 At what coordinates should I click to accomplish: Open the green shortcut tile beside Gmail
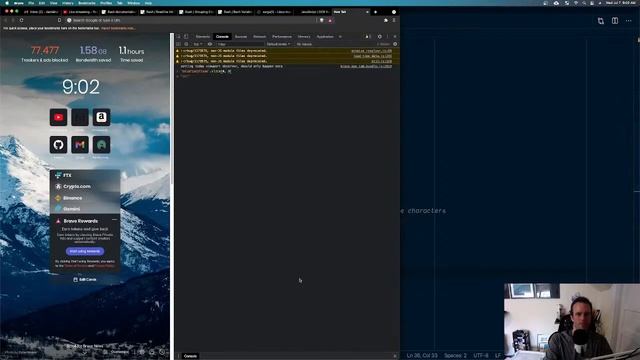pos(101,144)
